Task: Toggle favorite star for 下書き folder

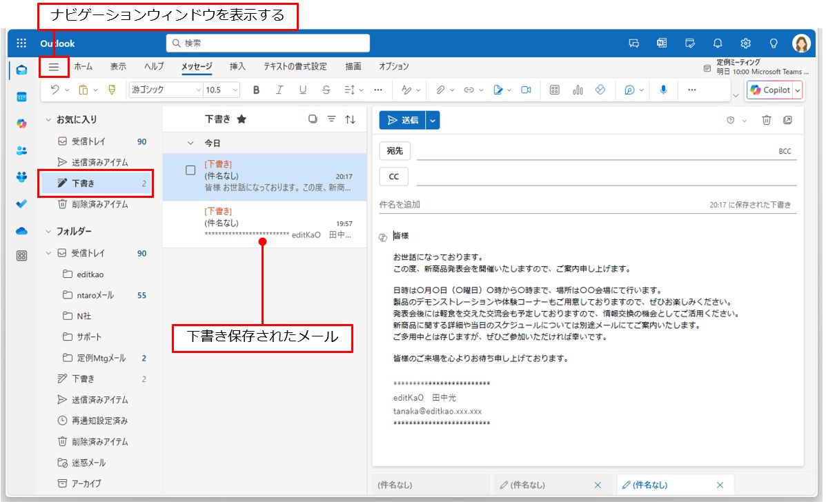Action: (x=242, y=119)
